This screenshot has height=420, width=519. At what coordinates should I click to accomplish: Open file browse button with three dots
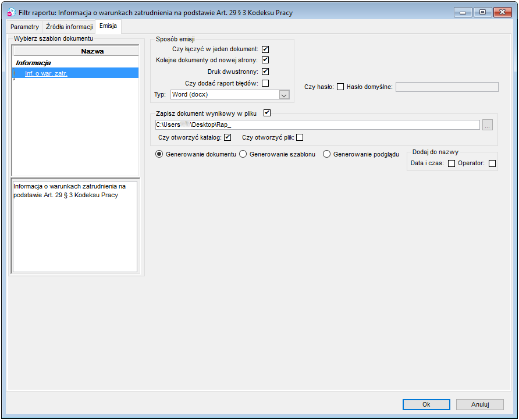coord(487,124)
